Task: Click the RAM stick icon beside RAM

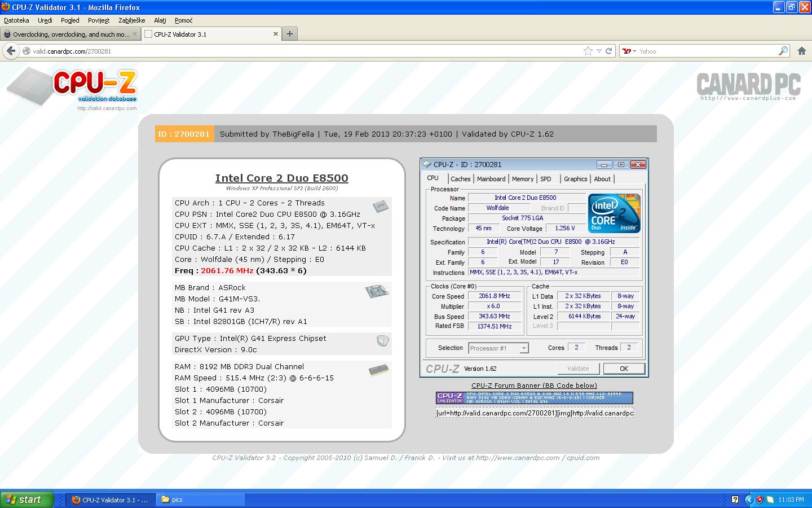Action: (x=378, y=370)
